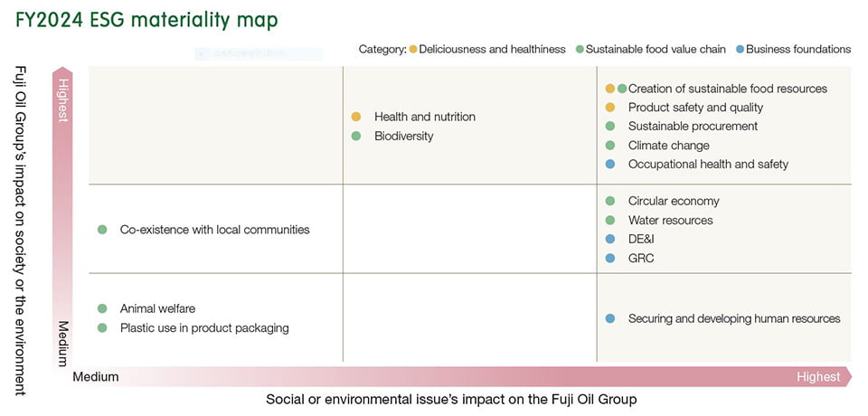Click the green dot beside Animal welfare

102,308
